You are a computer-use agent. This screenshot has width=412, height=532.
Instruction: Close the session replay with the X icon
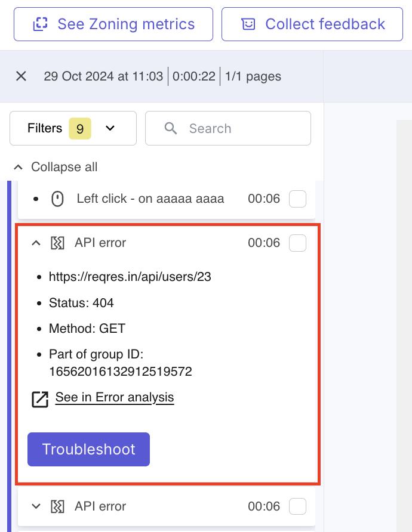coord(21,76)
